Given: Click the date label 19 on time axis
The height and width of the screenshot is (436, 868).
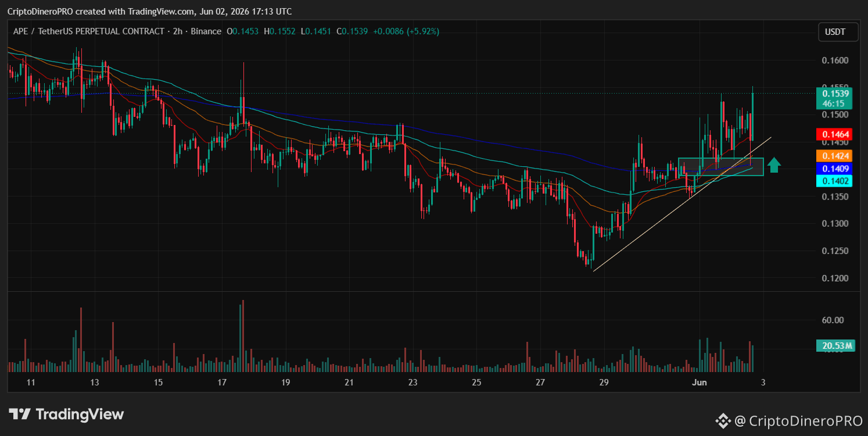Looking at the screenshot, I should (285, 383).
